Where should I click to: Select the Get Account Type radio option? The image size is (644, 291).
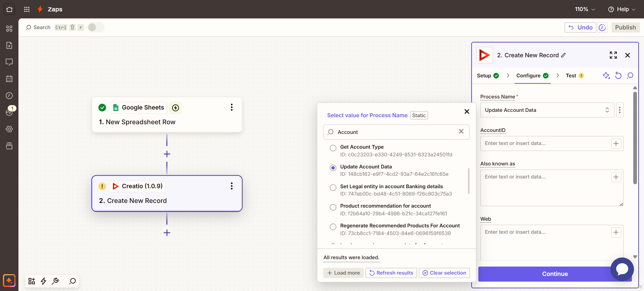click(333, 148)
